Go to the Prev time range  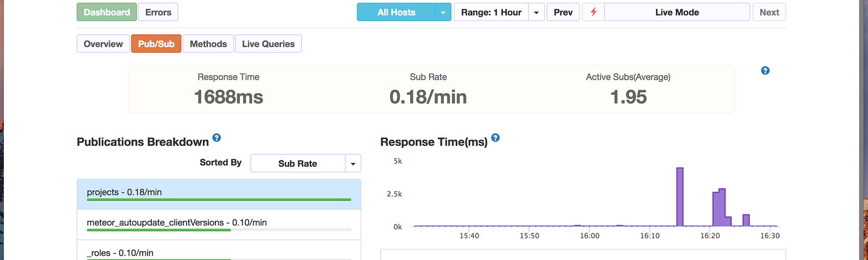(563, 12)
